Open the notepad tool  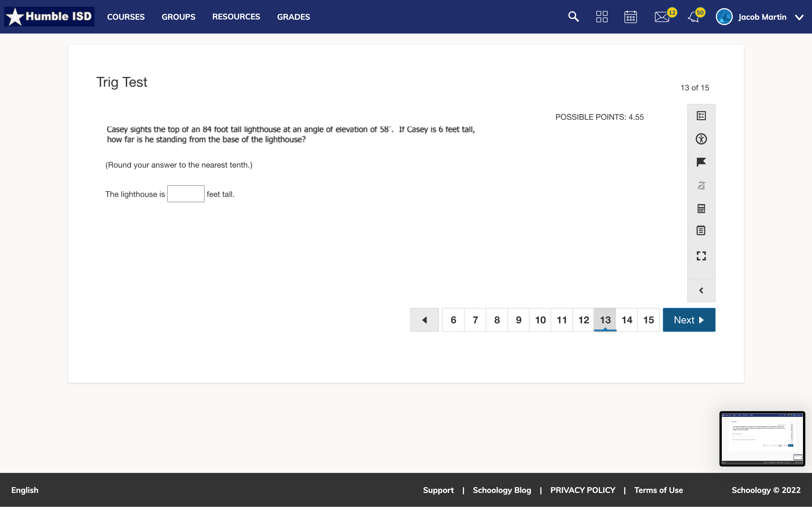click(701, 230)
